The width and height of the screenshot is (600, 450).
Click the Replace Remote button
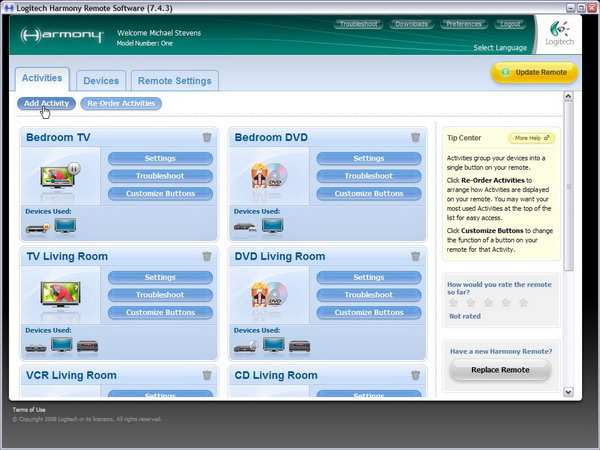500,370
